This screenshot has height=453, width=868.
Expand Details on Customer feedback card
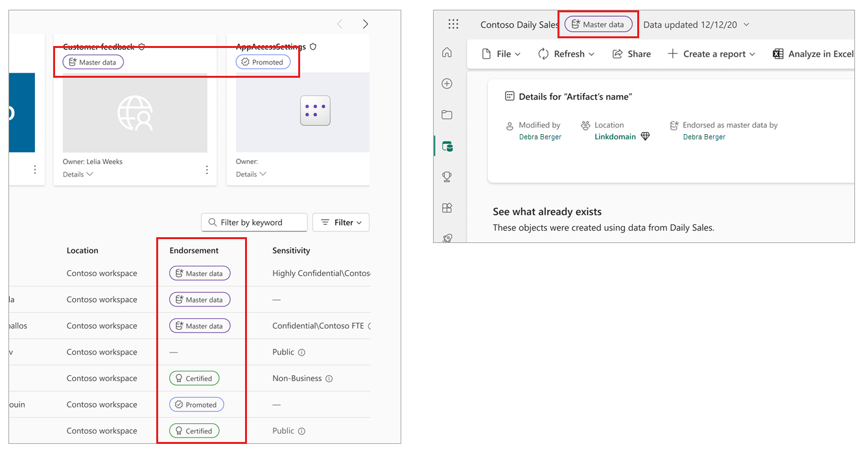(78, 174)
